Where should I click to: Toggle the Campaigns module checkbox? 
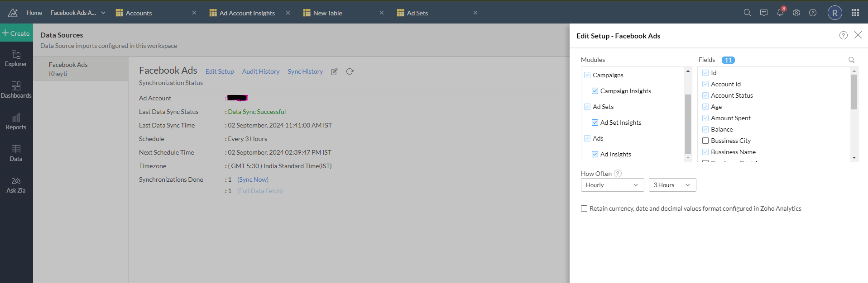(x=587, y=75)
